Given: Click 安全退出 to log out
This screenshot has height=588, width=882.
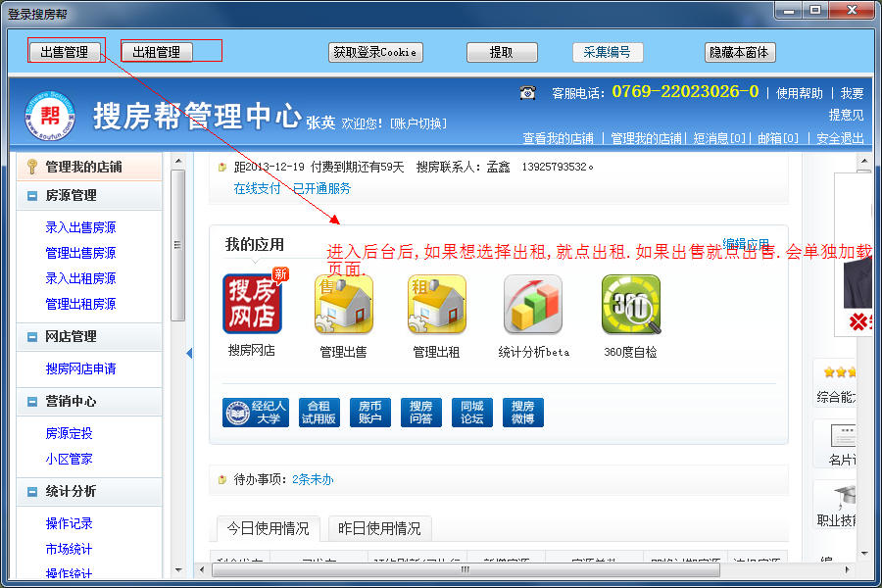Looking at the screenshot, I should click(840, 138).
